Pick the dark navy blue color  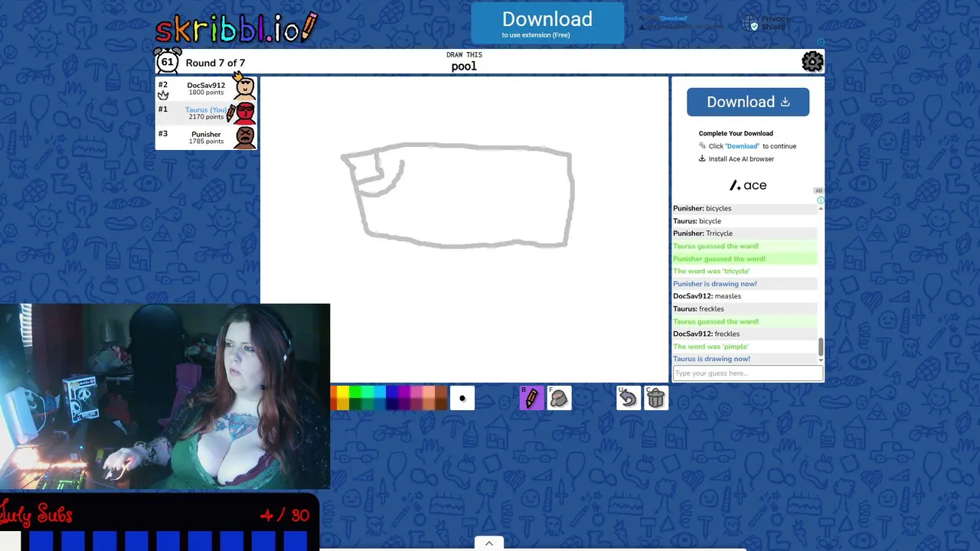[392, 404]
